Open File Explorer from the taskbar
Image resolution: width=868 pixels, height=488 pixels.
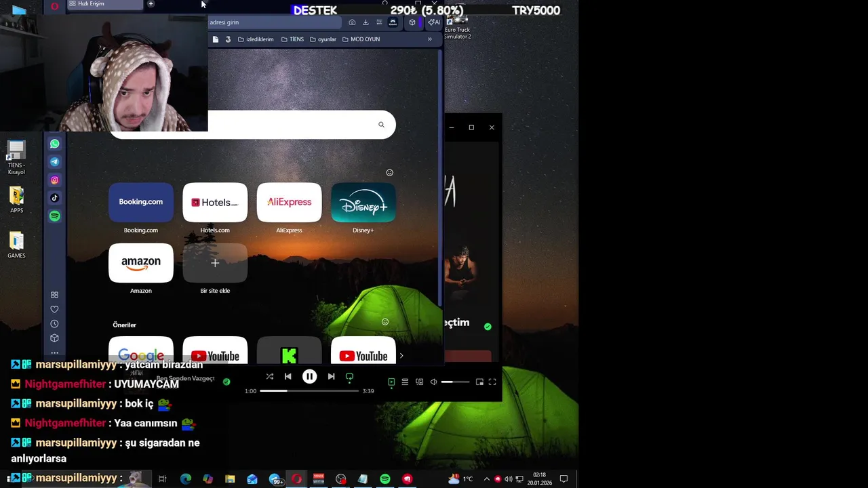point(230,479)
